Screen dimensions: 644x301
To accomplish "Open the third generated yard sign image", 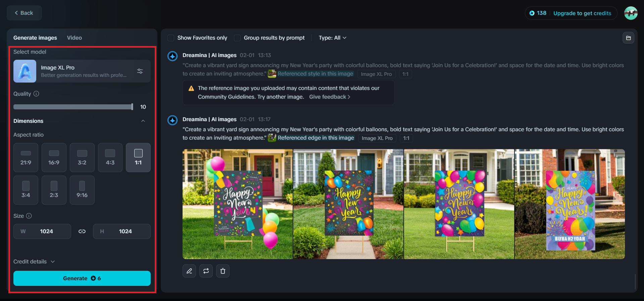I will click(x=459, y=204).
